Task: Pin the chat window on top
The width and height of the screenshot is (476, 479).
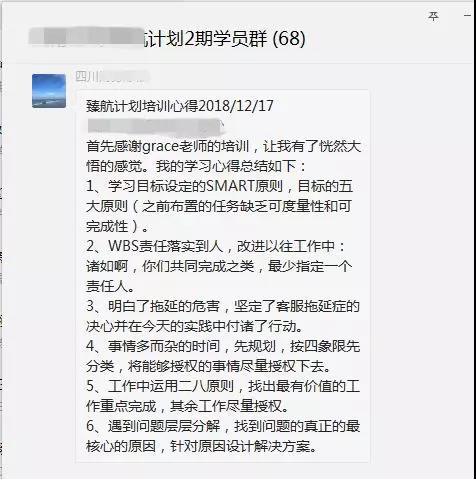Action: [433, 16]
